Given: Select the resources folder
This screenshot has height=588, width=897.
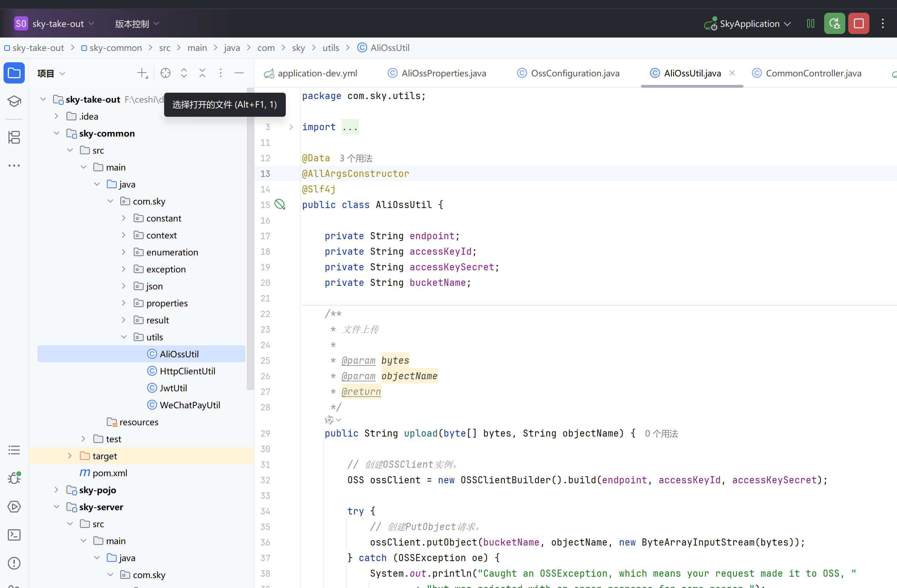Looking at the screenshot, I should pos(132,422).
